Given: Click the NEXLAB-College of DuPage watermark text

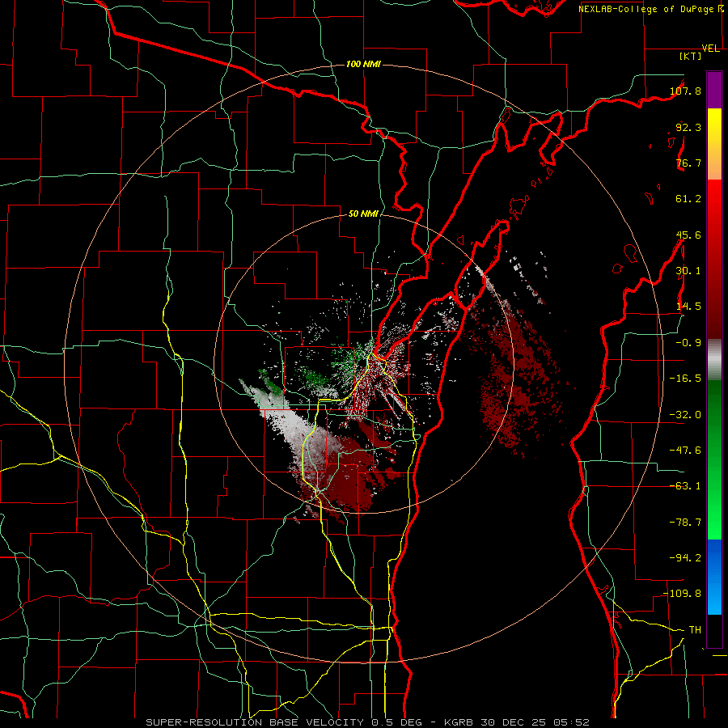Looking at the screenshot, I should click(x=650, y=9).
